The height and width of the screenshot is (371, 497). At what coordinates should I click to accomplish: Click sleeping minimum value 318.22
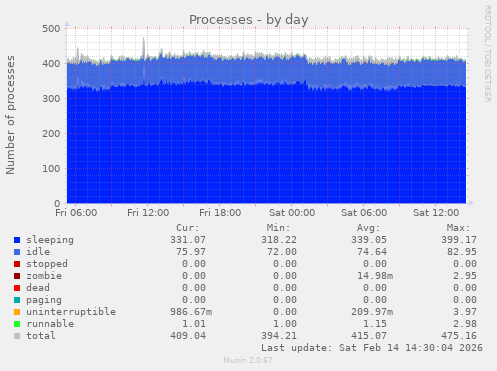(x=279, y=240)
